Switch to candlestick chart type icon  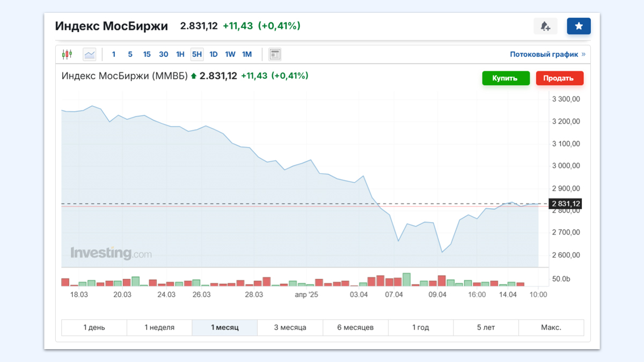tap(67, 54)
